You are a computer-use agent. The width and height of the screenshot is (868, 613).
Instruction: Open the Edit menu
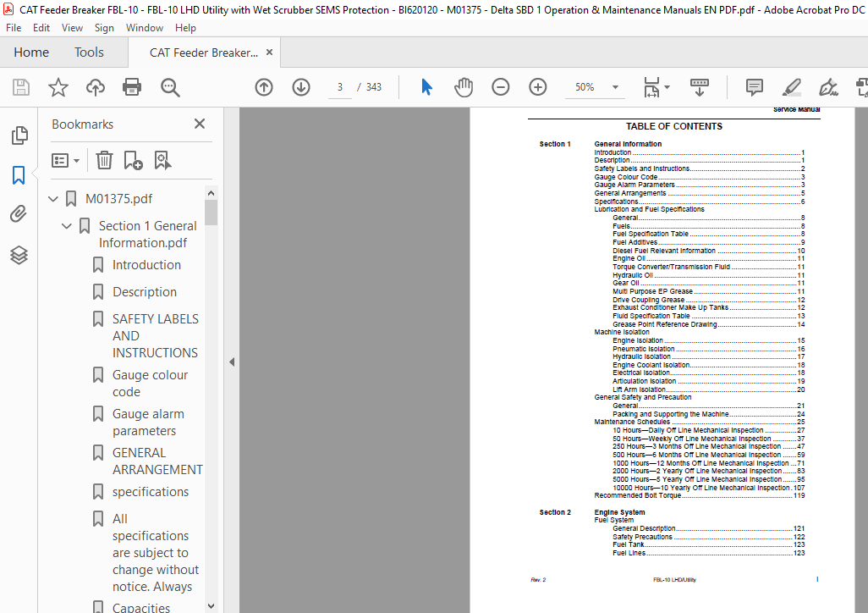point(41,28)
